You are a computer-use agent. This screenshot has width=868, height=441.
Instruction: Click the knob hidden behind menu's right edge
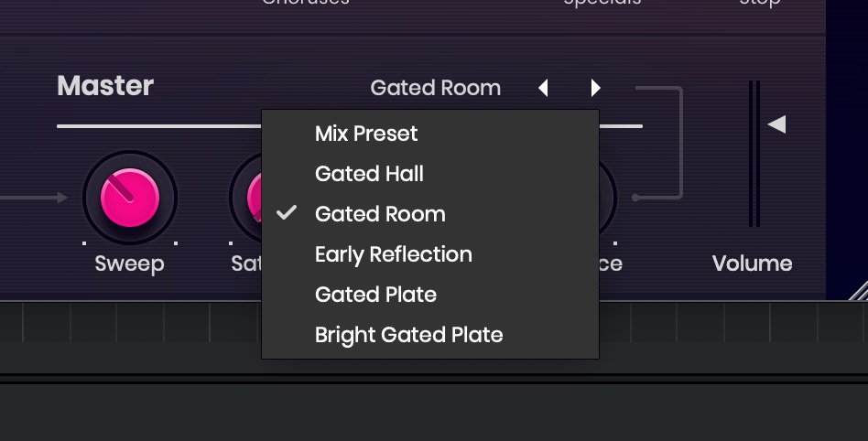click(x=607, y=197)
